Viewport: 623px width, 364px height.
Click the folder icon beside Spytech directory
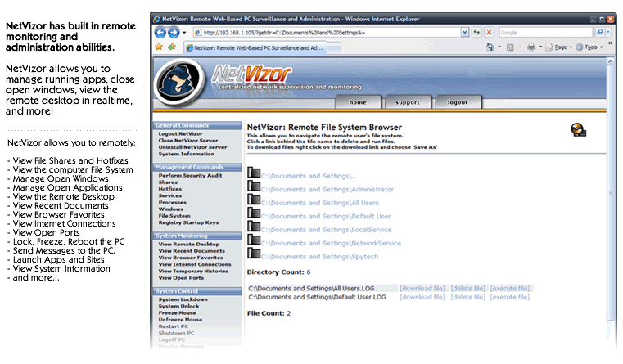tap(253, 256)
